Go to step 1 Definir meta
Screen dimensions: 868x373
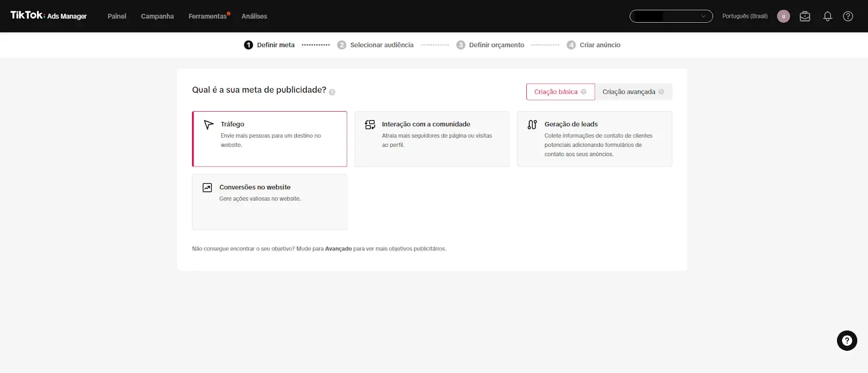[269, 45]
